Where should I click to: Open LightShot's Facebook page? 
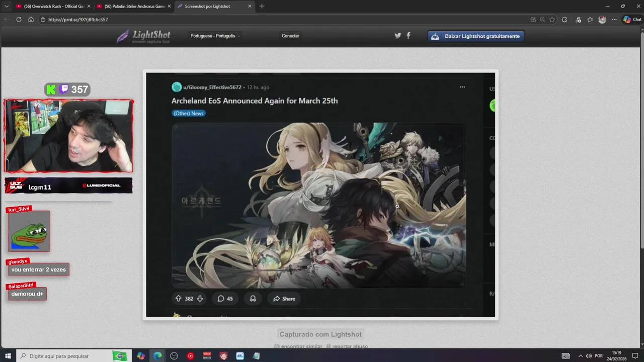coord(408,36)
